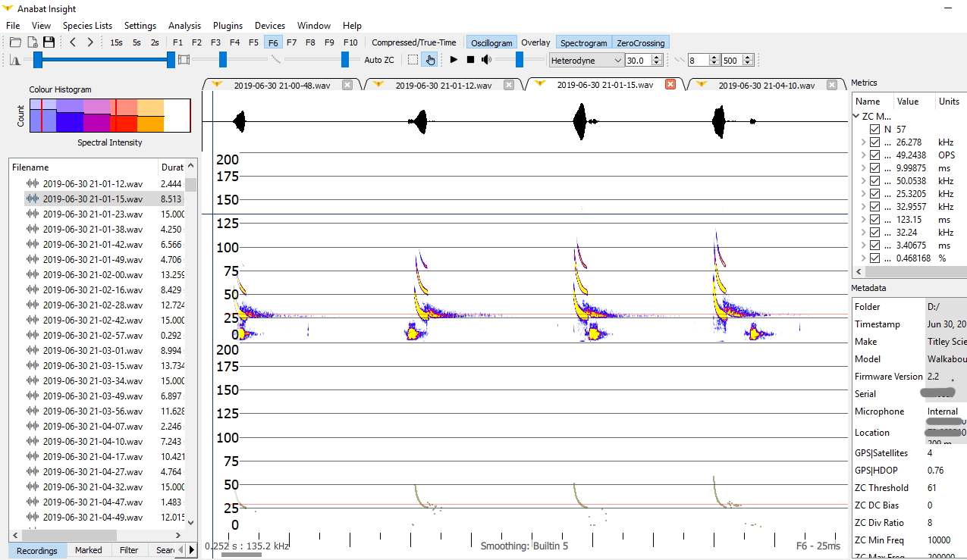
Task: Toggle the Oscillogram display button
Action: point(491,42)
